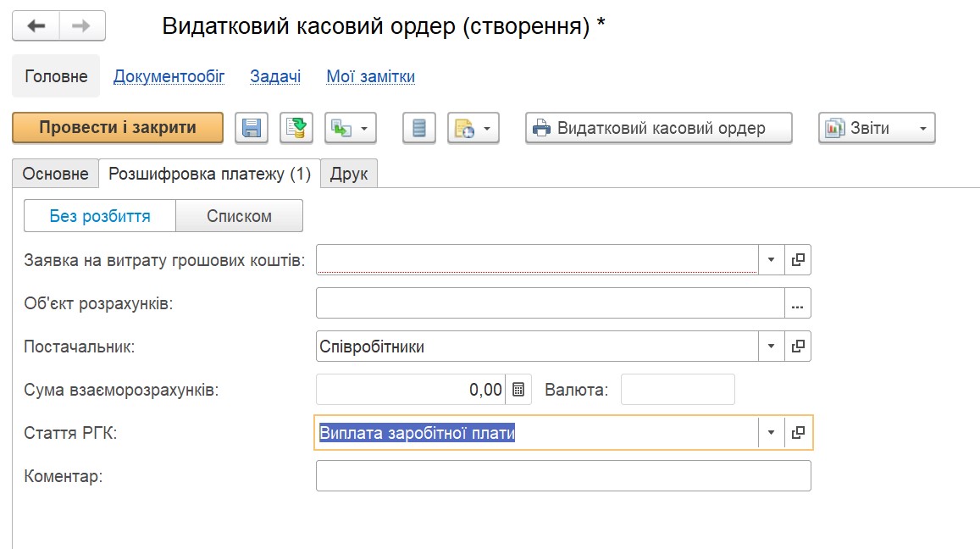
Task: Post document with the green arrow icon
Action: [296, 128]
